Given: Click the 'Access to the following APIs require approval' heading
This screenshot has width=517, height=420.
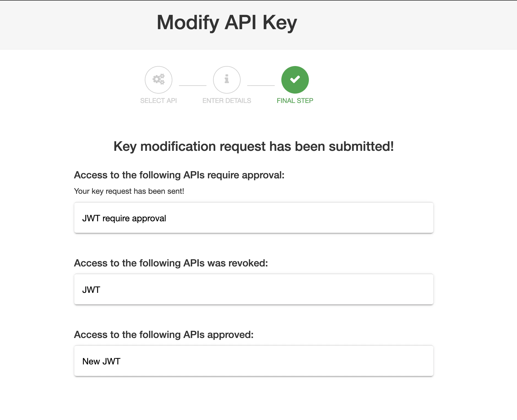Looking at the screenshot, I should (x=179, y=175).
